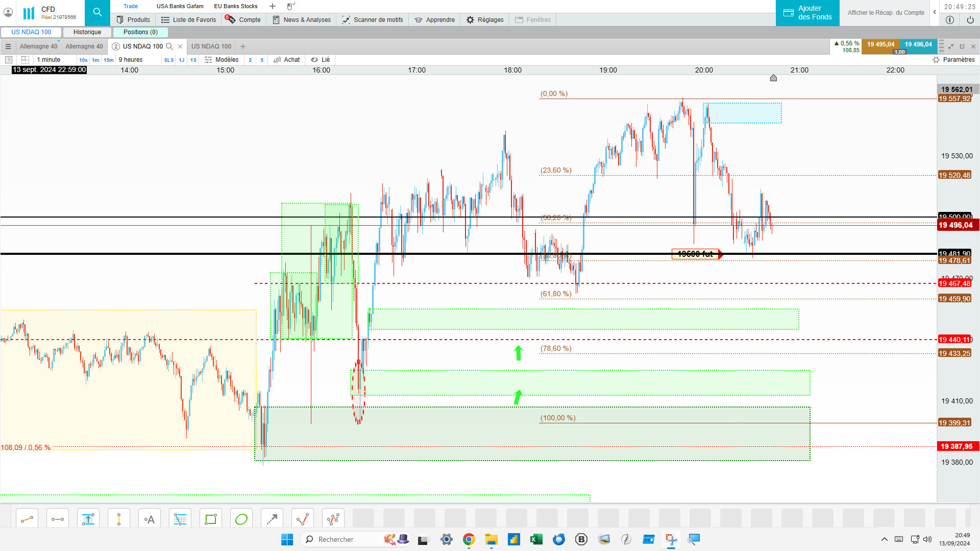
Task: Pick the arrow drawing tool
Action: [272, 519]
